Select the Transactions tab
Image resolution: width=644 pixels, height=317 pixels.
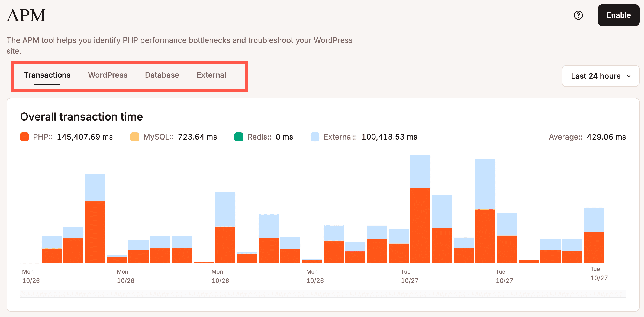click(x=47, y=75)
